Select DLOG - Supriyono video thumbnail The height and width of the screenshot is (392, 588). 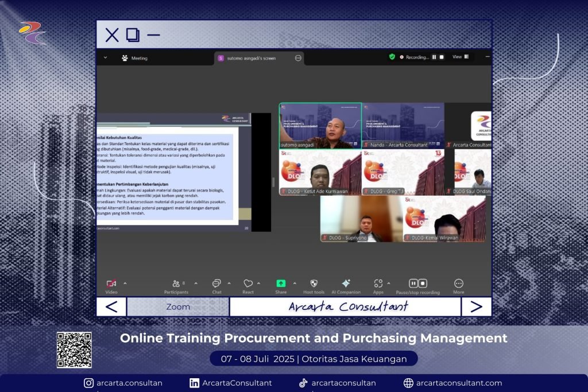tap(361, 219)
